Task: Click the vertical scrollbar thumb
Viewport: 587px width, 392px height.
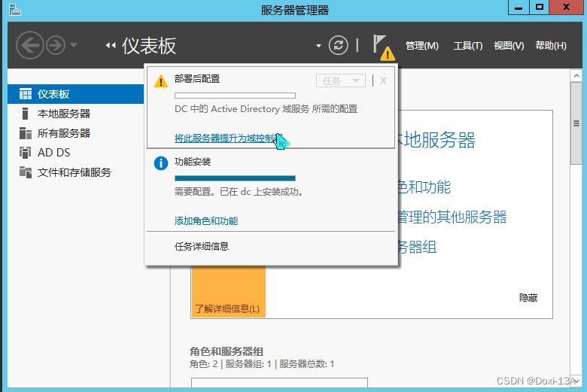Action: coord(576,123)
